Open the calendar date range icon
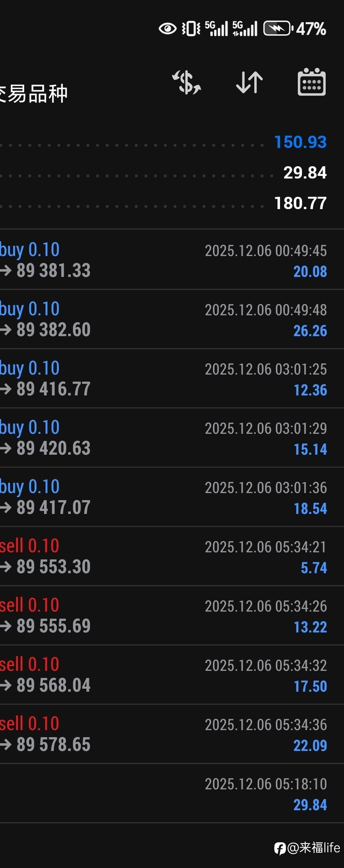The height and width of the screenshot is (868, 344). (x=312, y=82)
